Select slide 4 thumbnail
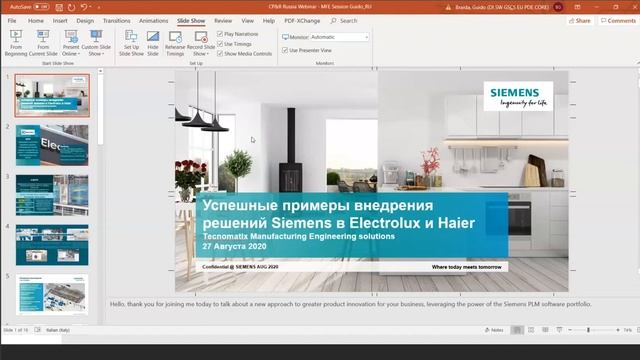 point(52,245)
